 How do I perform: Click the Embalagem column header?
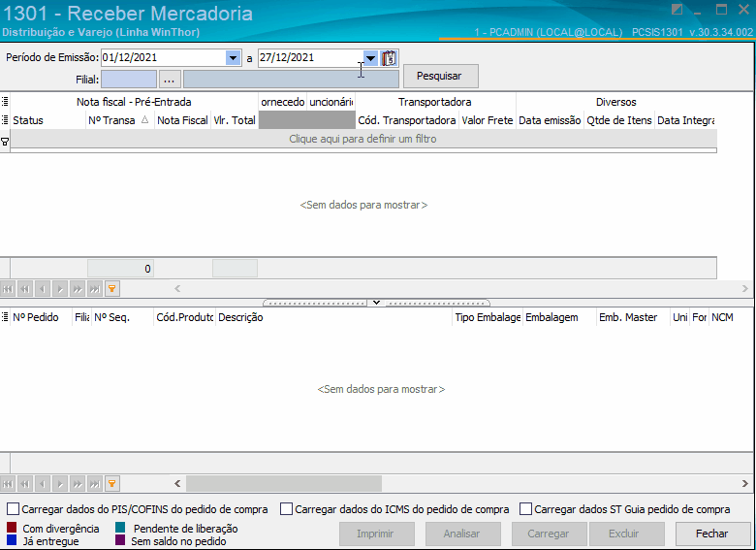[560, 317]
